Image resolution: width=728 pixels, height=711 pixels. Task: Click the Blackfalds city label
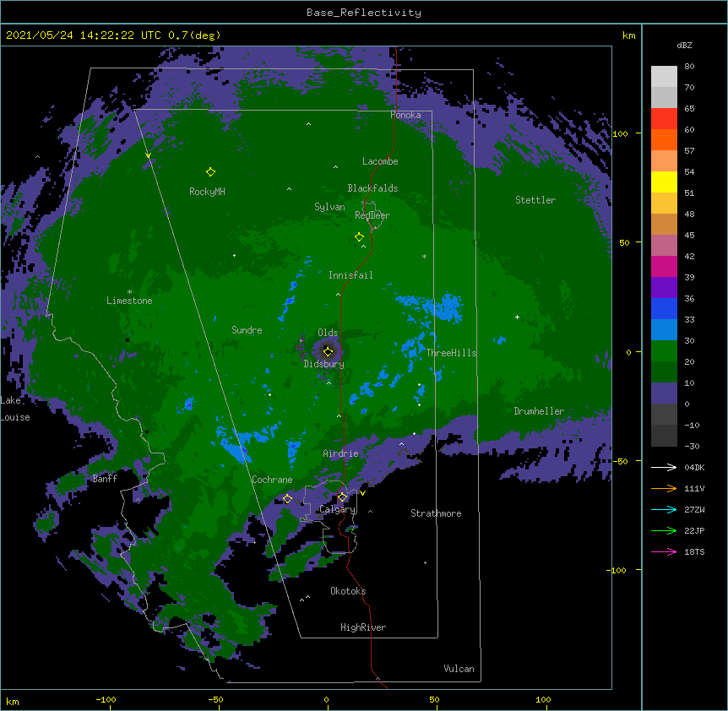tap(372, 188)
